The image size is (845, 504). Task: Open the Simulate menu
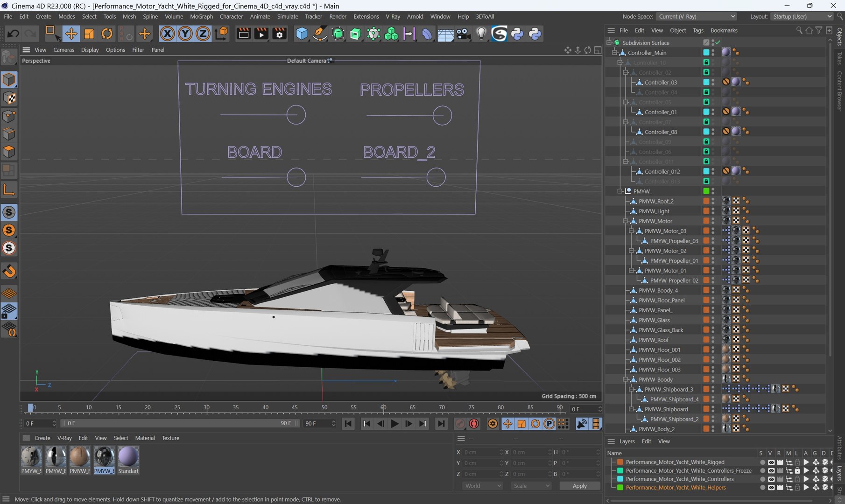coord(288,16)
